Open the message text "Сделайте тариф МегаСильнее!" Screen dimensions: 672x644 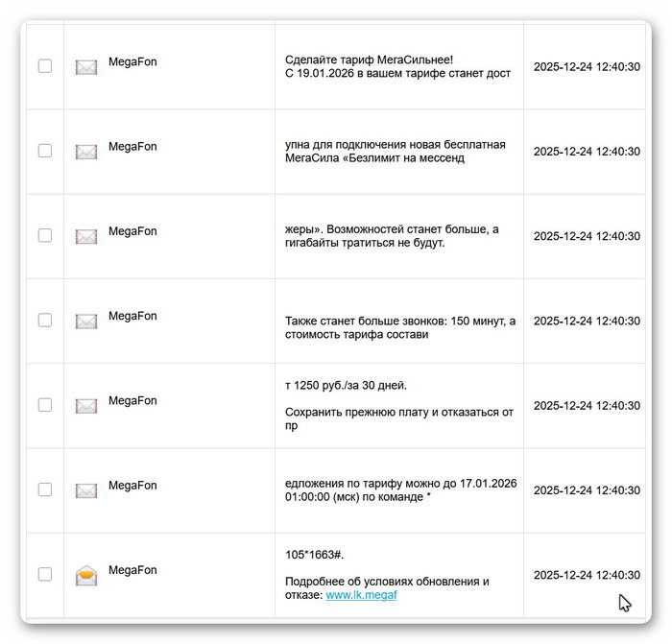(x=370, y=59)
